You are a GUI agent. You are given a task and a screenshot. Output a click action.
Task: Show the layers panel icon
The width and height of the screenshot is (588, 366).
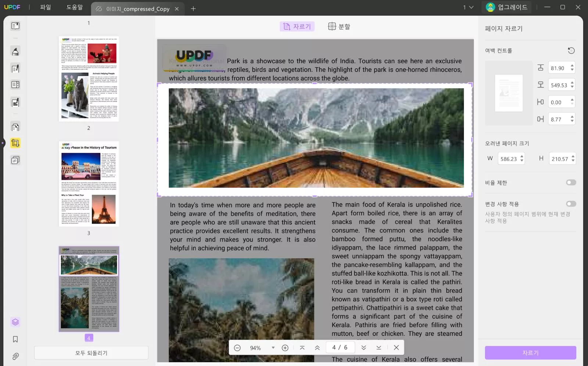click(x=15, y=322)
